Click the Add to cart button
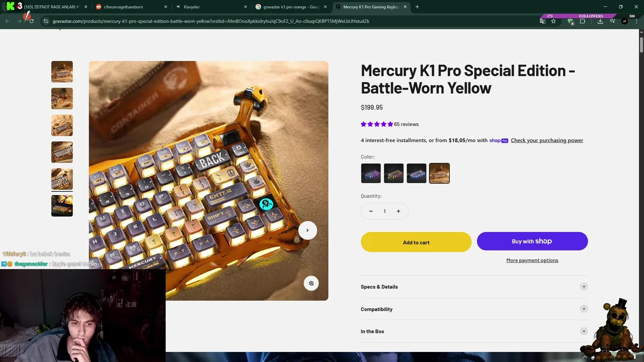 [416, 242]
